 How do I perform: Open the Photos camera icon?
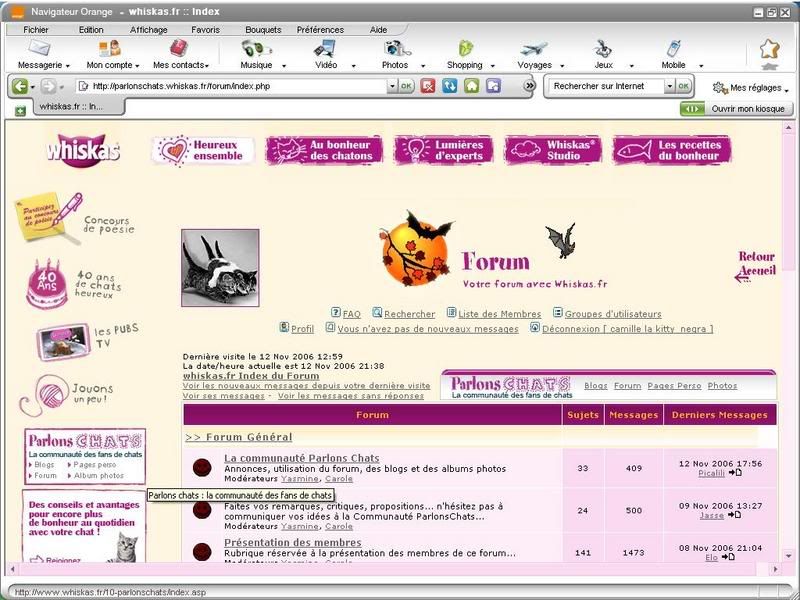click(x=397, y=48)
